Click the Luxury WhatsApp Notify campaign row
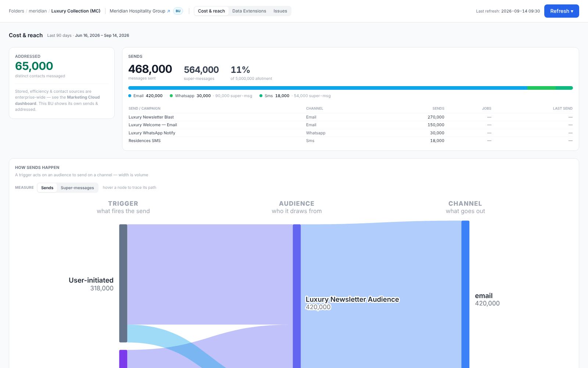This screenshot has height=368, width=588. click(x=351, y=133)
